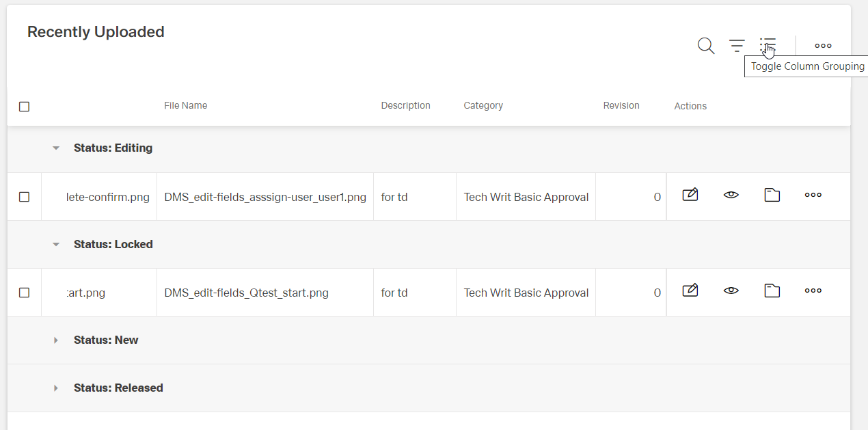This screenshot has height=430, width=868.
Task: Collapse the Status: Locked group
Action: pos(56,245)
